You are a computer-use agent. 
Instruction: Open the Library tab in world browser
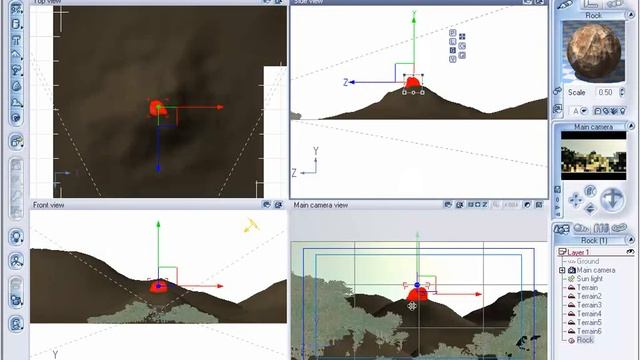click(601, 229)
